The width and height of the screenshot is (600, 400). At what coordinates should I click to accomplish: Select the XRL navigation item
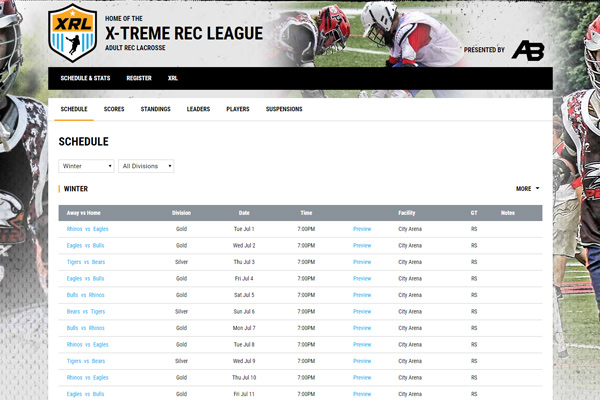pos(173,78)
